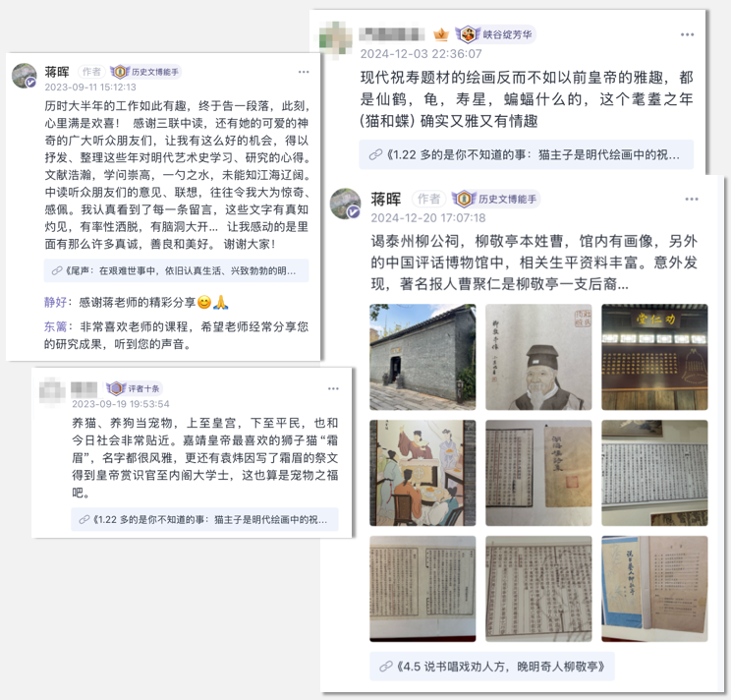Open more options on 蒋晖's 2024-12-20 post
731x700 pixels.
pyautogui.click(x=692, y=200)
